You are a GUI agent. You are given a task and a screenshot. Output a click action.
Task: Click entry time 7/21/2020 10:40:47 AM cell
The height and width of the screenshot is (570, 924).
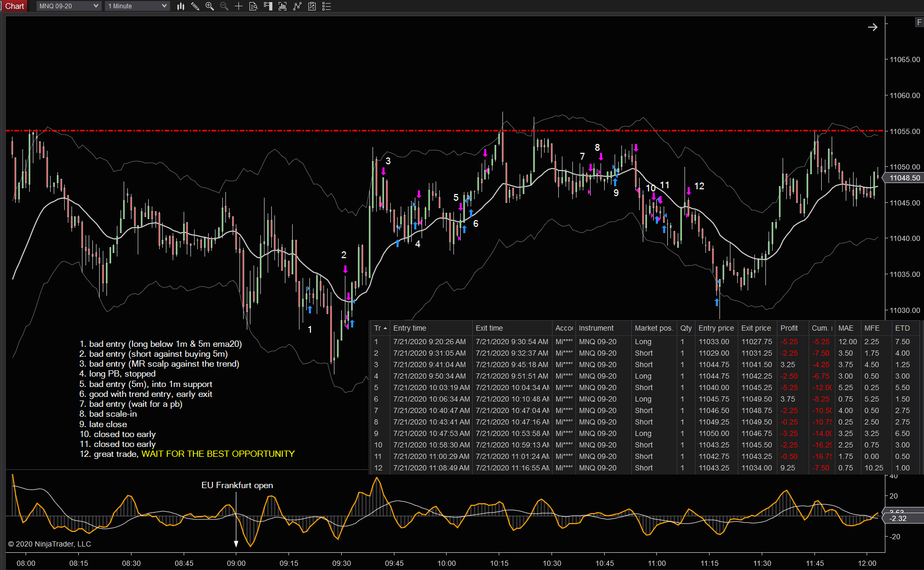coord(431,410)
